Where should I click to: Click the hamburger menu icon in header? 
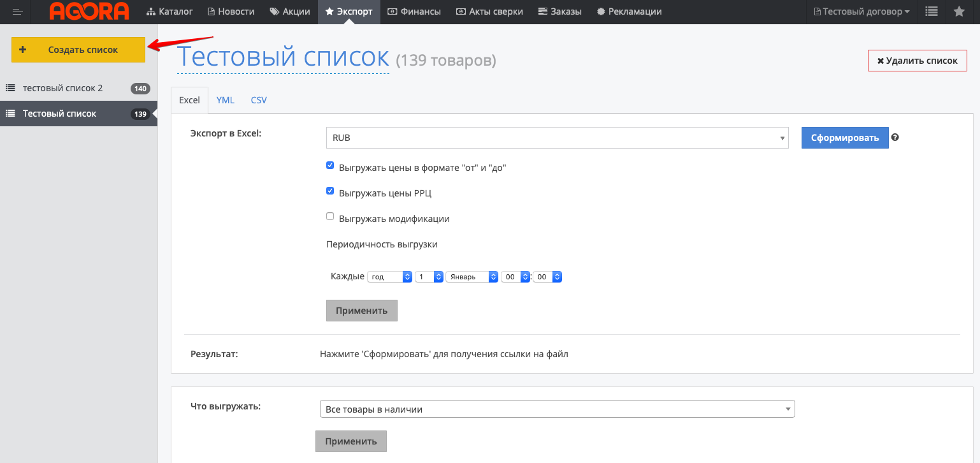coord(17,11)
